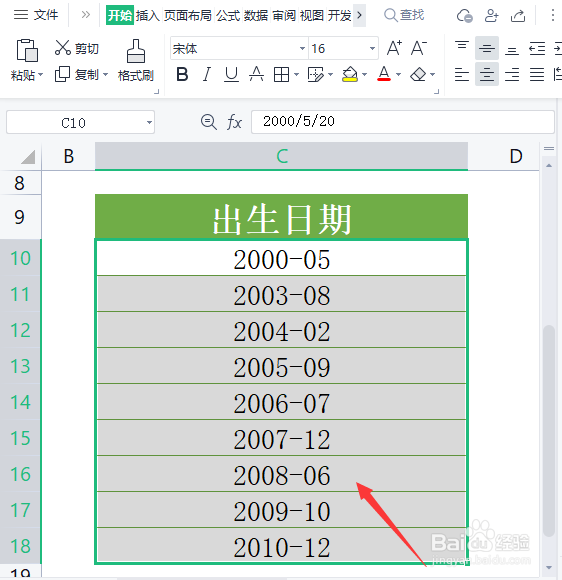Viewport: 562px width, 580px height.
Task: Open the 开发 tab
Action: pyautogui.click(x=339, y=15)
